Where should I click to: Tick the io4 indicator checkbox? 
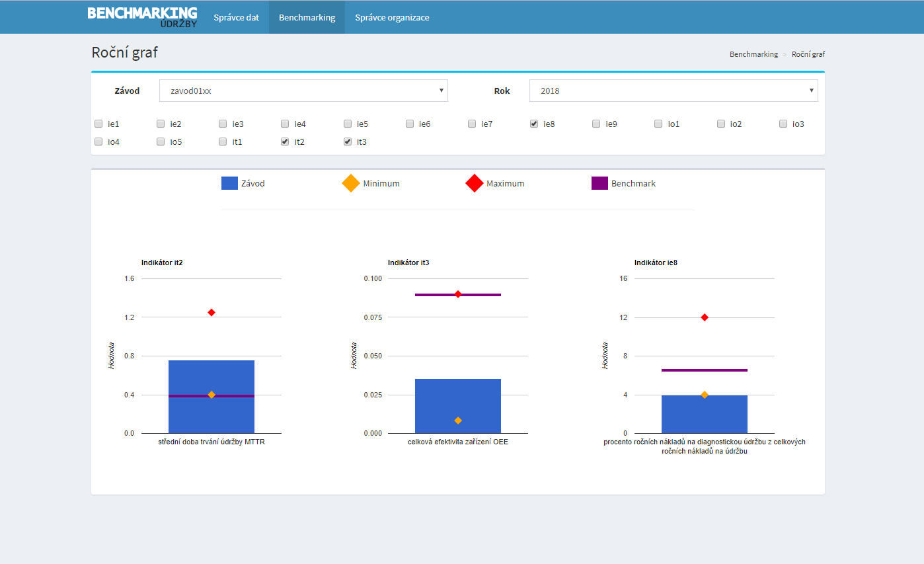(x=98, y=141)
